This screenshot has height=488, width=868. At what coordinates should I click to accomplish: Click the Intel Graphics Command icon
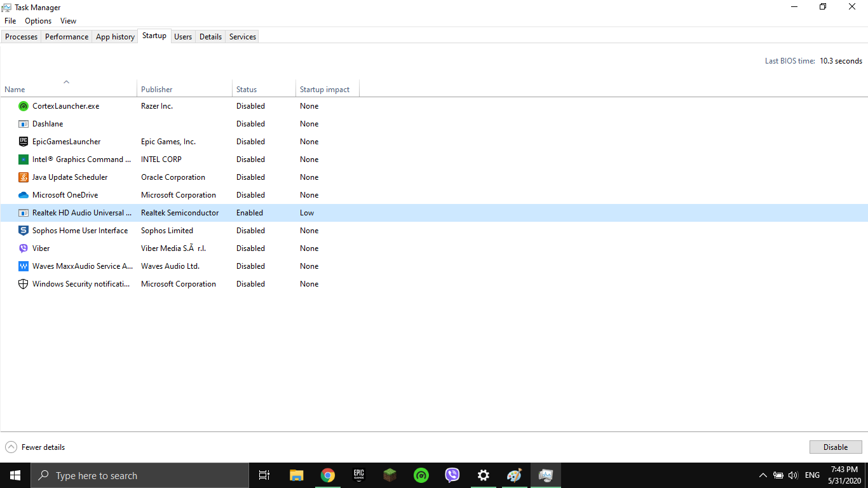point(24,159)
